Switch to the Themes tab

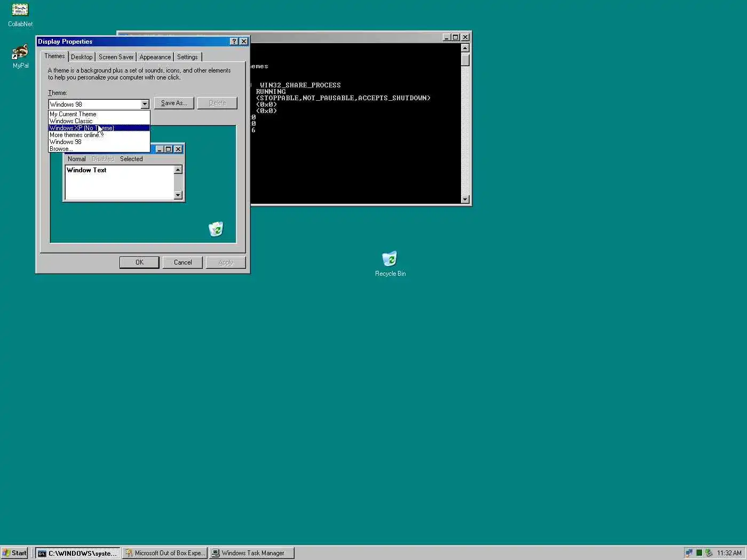pyautogui.click(x=54, y=56)
